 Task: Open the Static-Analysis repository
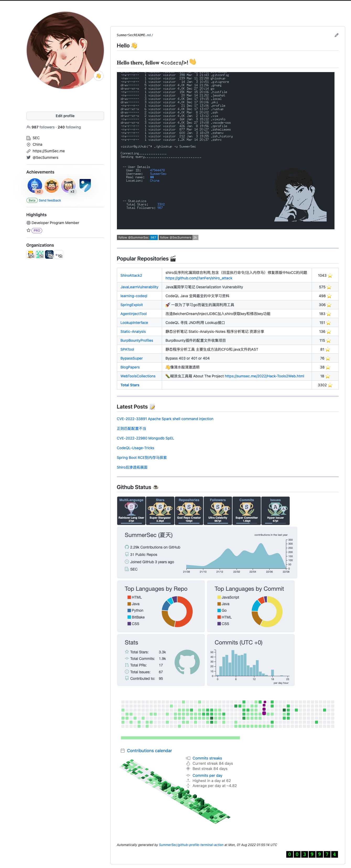[133, 332]
